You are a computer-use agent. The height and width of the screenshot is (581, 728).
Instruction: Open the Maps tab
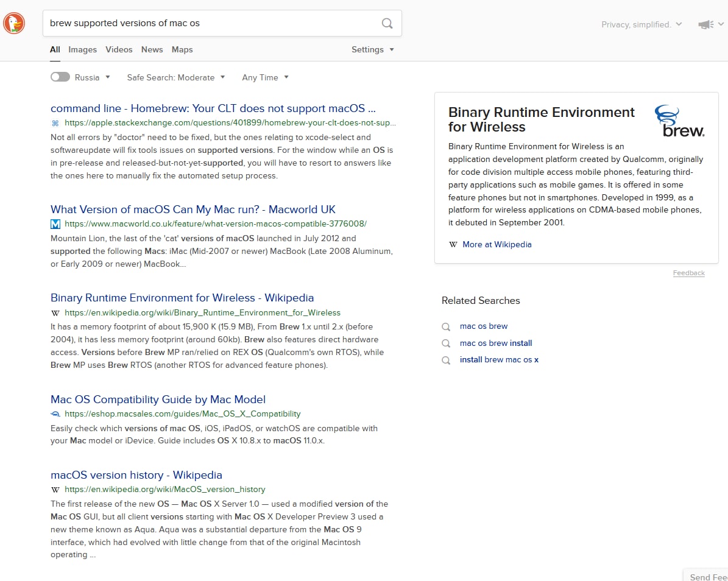point(182,49)
